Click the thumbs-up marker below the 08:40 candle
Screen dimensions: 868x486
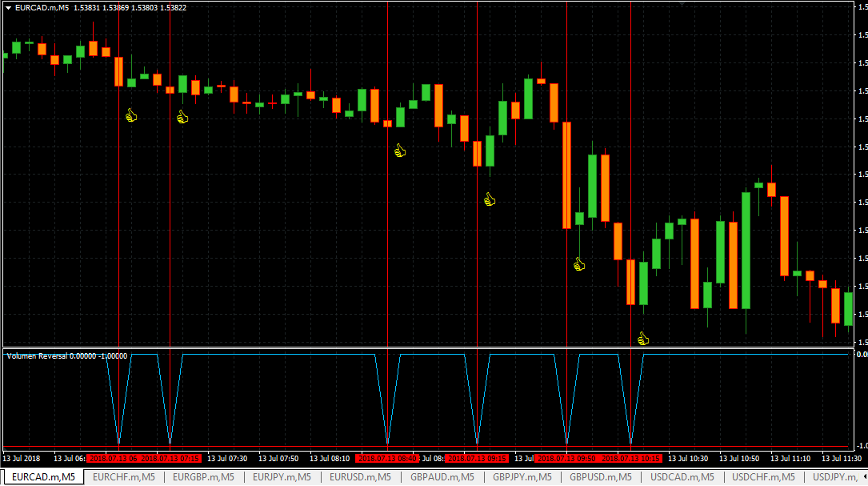point(400,151)
